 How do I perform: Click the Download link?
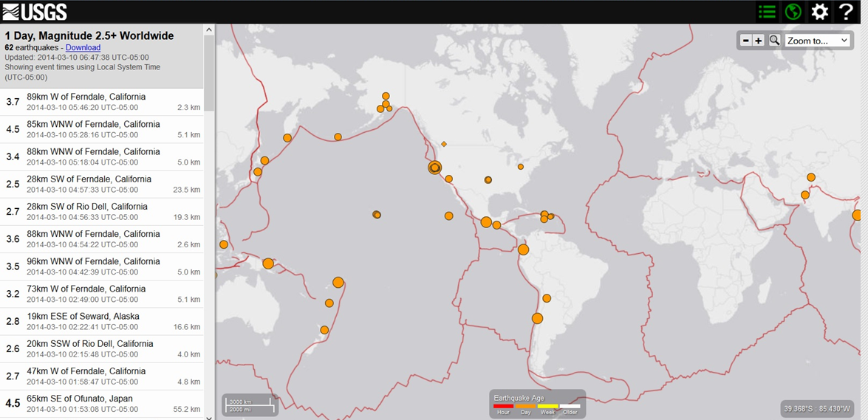pyautogui.click(x=83, y=47)
